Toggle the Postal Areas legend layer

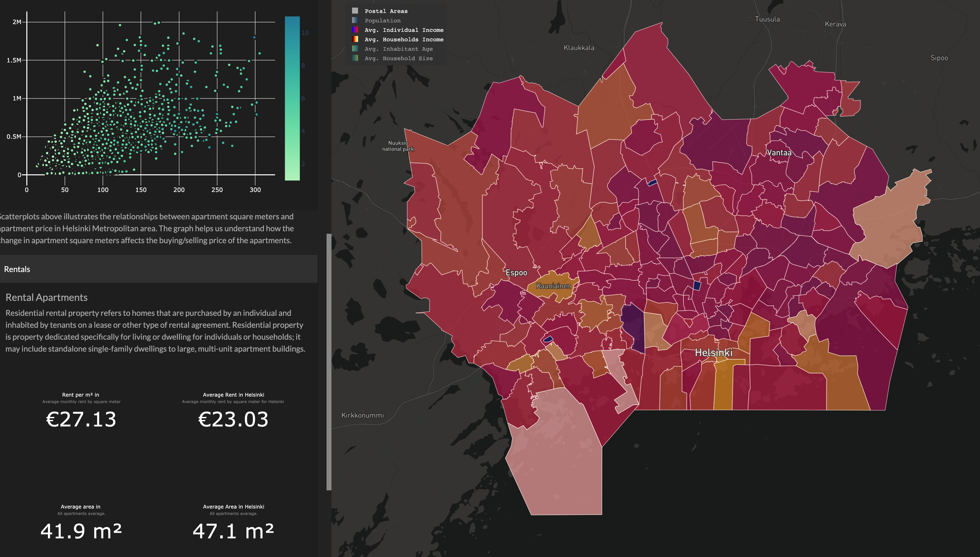click(x=386, y=11)
